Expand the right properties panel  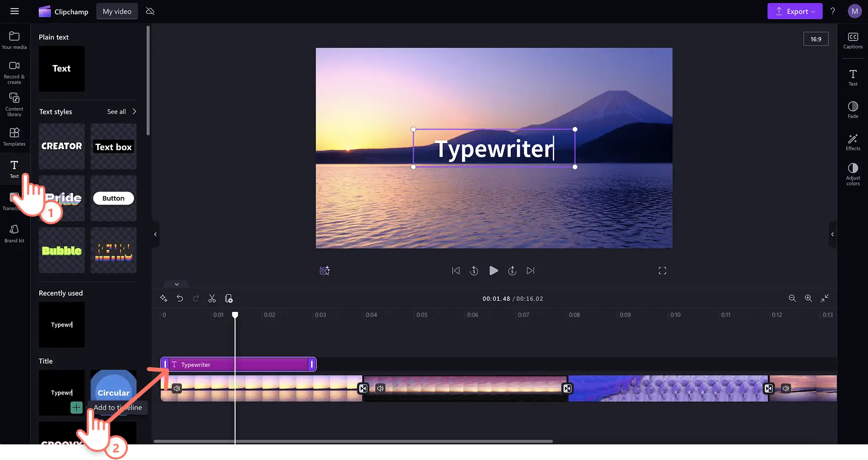point(832,234)
